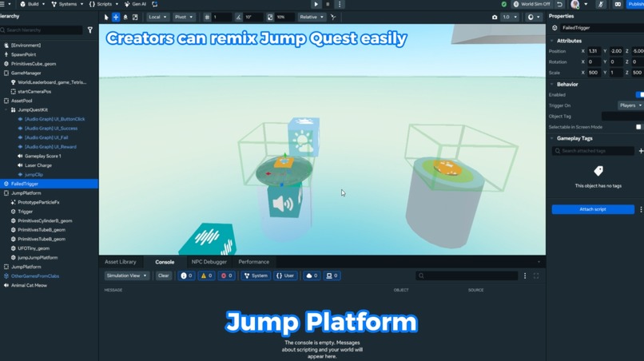This screenshot has height=361, width=644.
Task: Switch to the Performance tab
Action: 254,262
